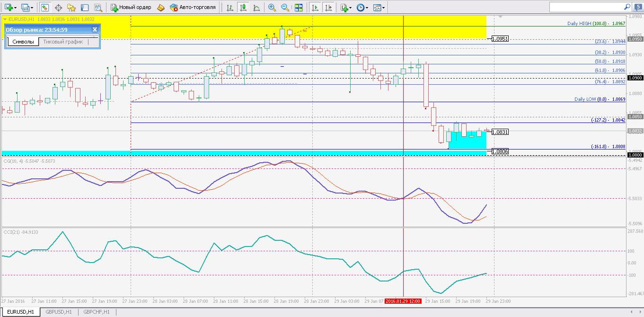Click the red 2016.01.29 12:00 time marker
This screenshot has width=644, height=317.
[403, 301]
